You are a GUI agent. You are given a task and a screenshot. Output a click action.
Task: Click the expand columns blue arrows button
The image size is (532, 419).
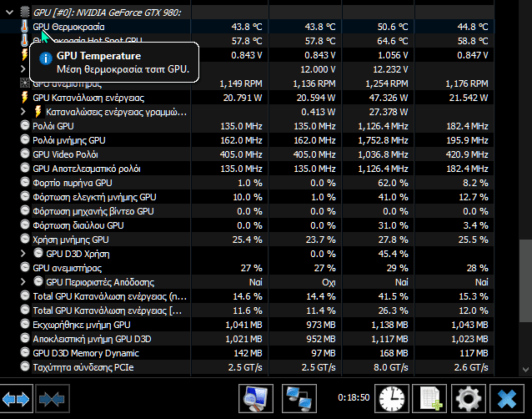point(16,399)
